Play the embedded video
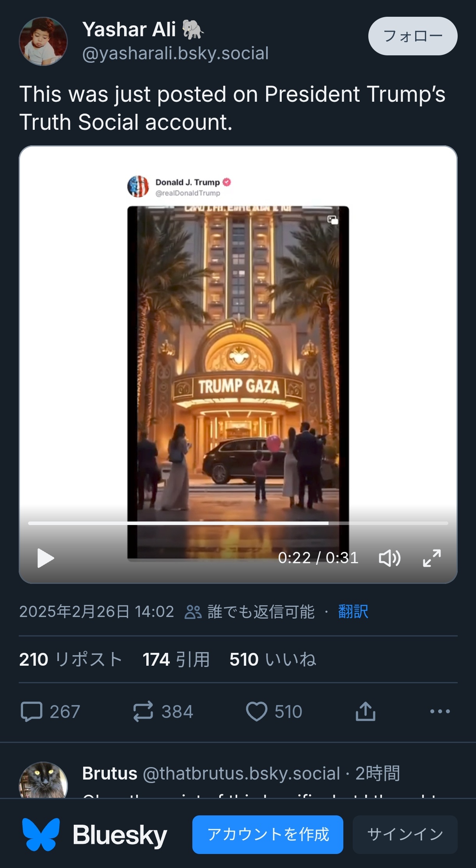 tap(46, 558)
